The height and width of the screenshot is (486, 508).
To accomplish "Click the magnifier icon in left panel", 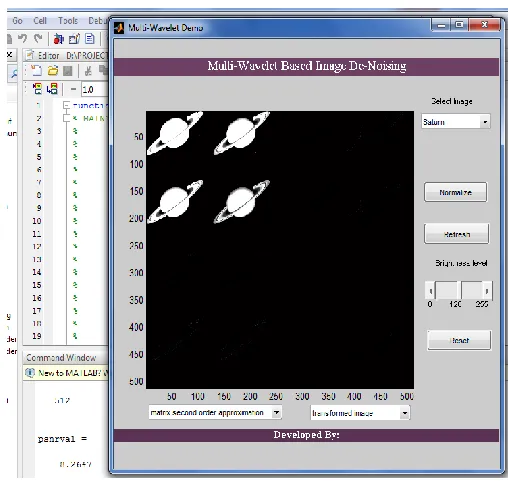I will pyautogui.click(x=14, y=74).
